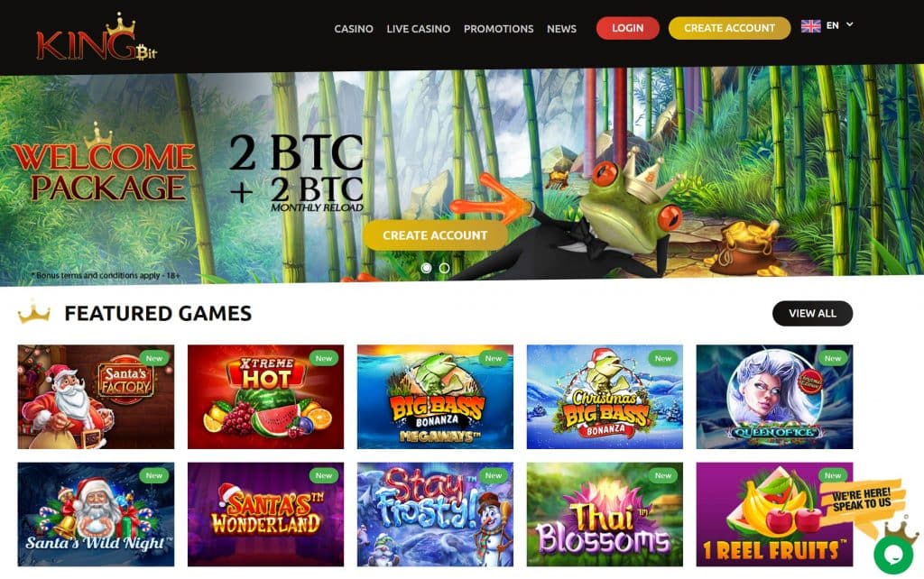
Task: Click the red Login button
Action: 628,28
